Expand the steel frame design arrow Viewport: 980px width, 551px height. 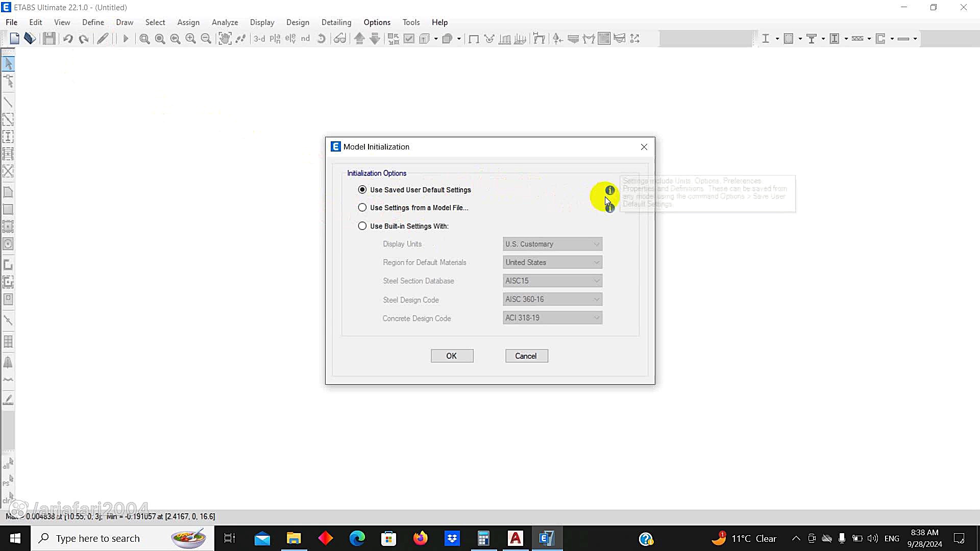coord(777,39)
